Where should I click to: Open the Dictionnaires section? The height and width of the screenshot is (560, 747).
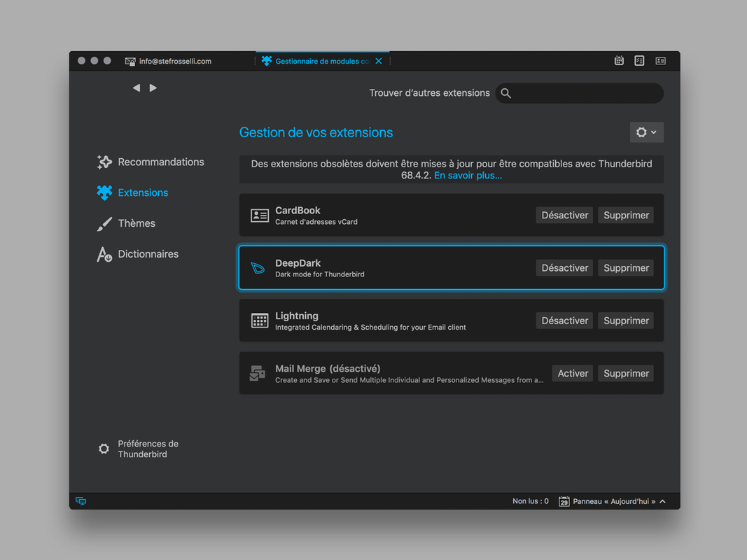[x=138, y=254]
